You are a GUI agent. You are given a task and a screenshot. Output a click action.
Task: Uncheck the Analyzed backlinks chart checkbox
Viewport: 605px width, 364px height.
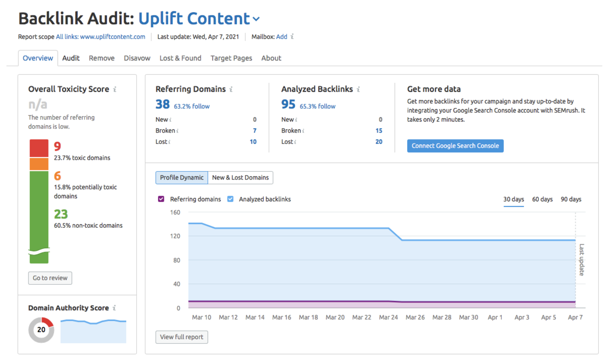tap(230, 199)
